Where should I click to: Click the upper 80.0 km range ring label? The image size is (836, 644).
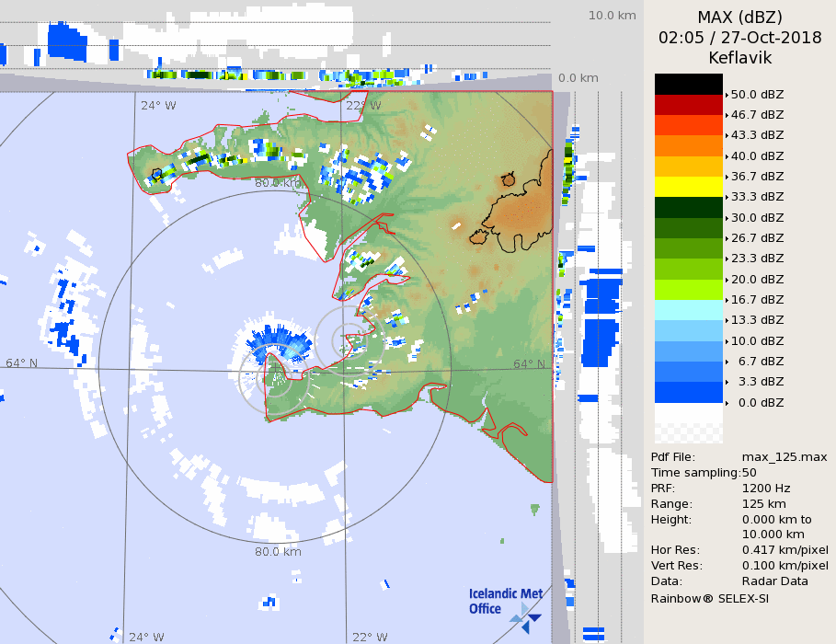point(279,183)
